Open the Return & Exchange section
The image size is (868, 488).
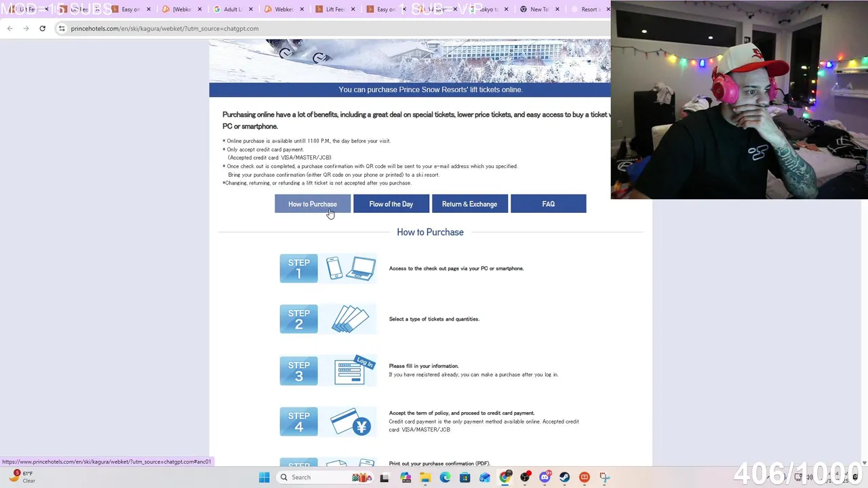(x=470, y=204)
